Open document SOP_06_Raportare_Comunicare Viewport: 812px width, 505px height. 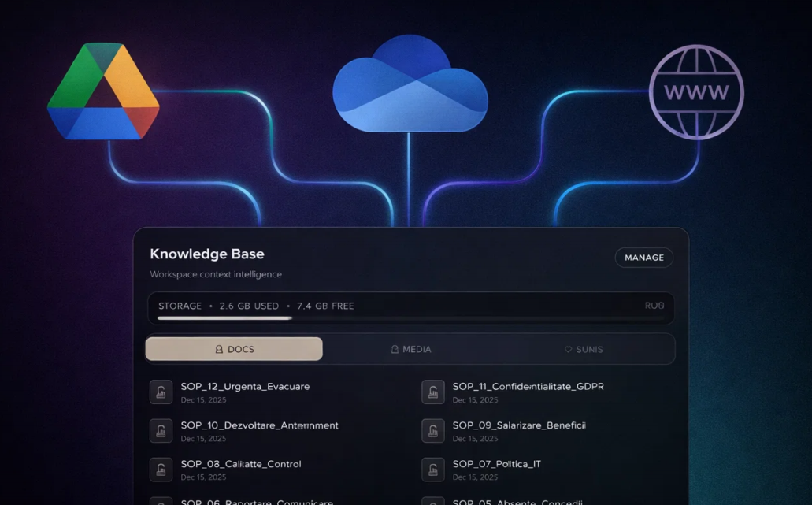tap(257, 502)
